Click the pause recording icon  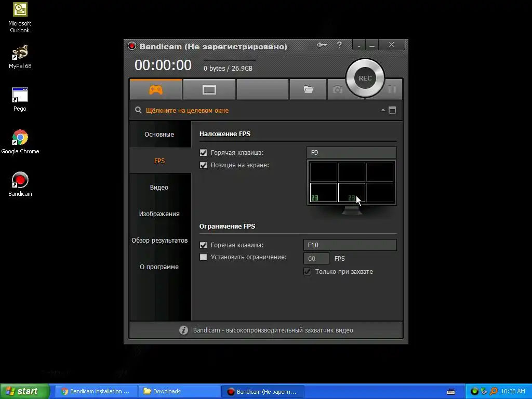tap(392, 89)
